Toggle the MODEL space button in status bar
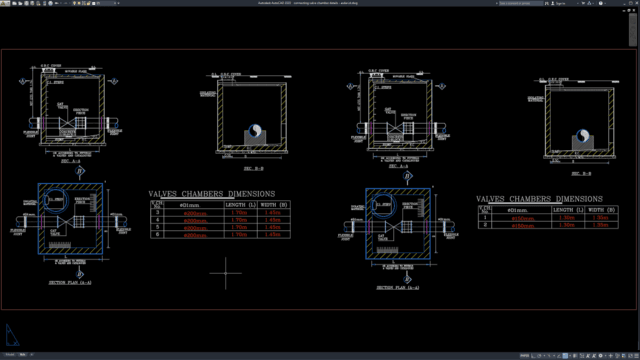The image size is (640, 360). coord(525,356)
